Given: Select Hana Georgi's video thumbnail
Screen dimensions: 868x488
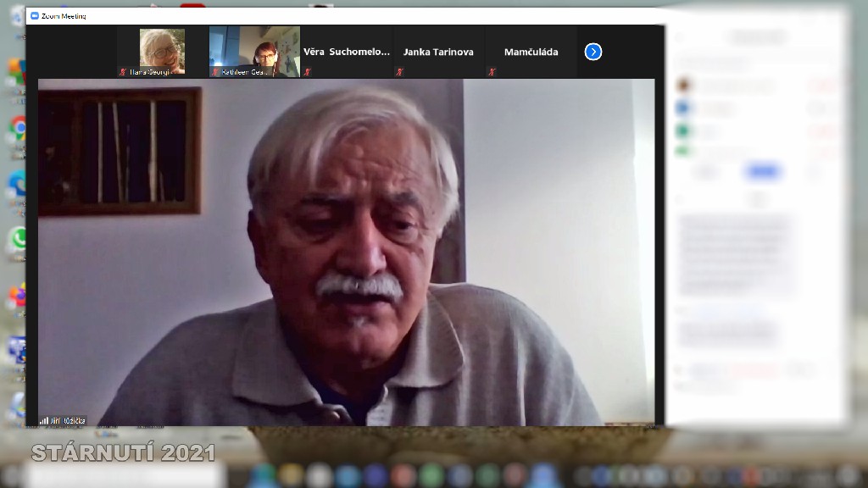Looking at the screenshot, I should pyautogui.click(x=162, y=51).
